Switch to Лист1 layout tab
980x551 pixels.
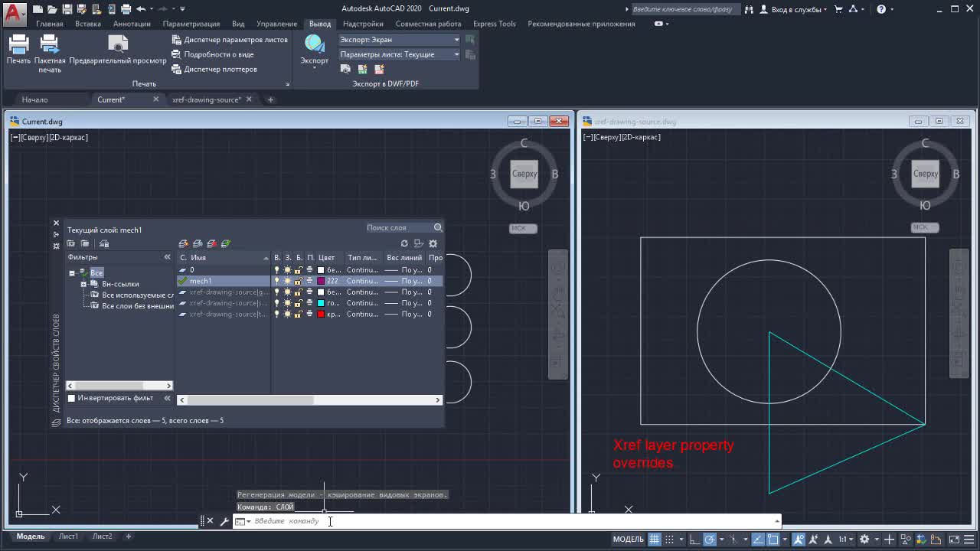click(x=68, y=536)
